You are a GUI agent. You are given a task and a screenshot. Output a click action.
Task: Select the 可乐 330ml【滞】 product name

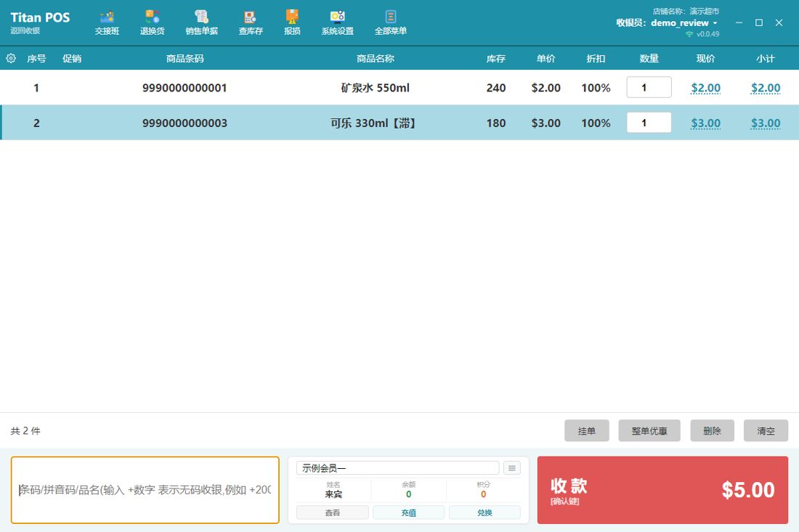click(375, 123)
